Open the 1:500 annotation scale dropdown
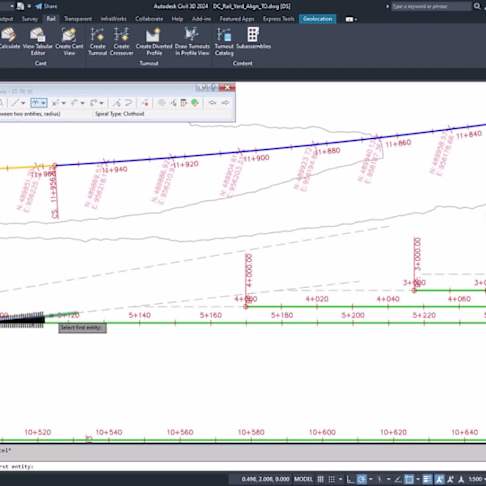 point(477,479)
